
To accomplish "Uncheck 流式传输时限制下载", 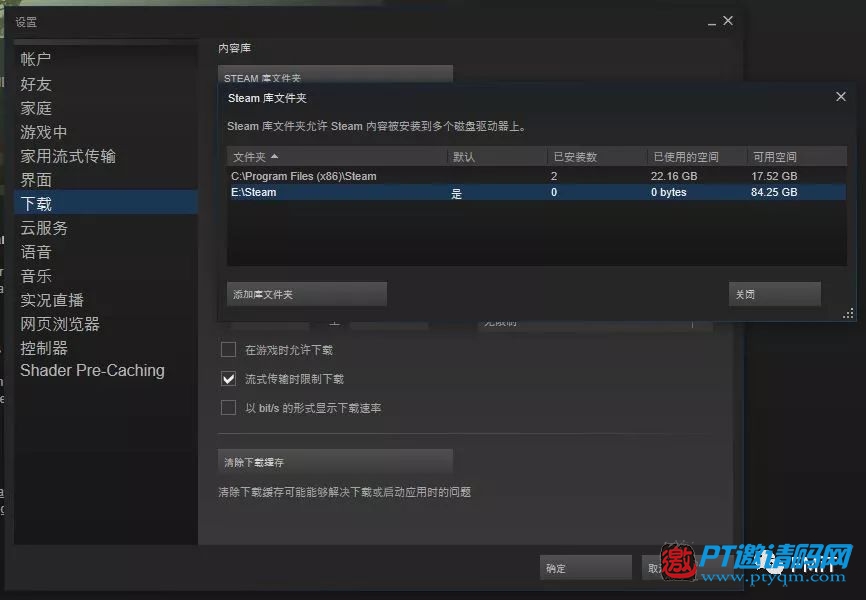I will tap(228, 378).
